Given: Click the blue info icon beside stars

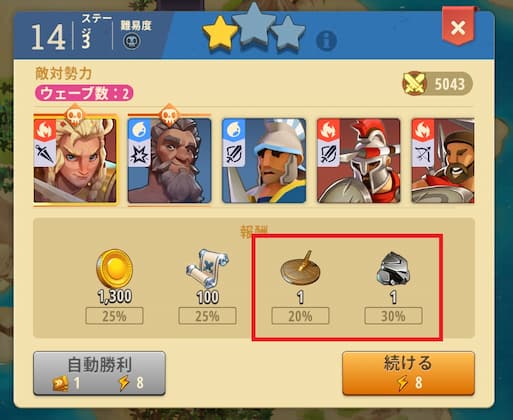Looking at the screenshot, I should [x=326, y=41].
